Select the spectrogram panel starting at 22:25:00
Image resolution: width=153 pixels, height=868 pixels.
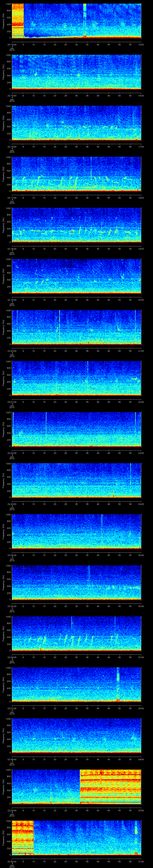[77, 583]
